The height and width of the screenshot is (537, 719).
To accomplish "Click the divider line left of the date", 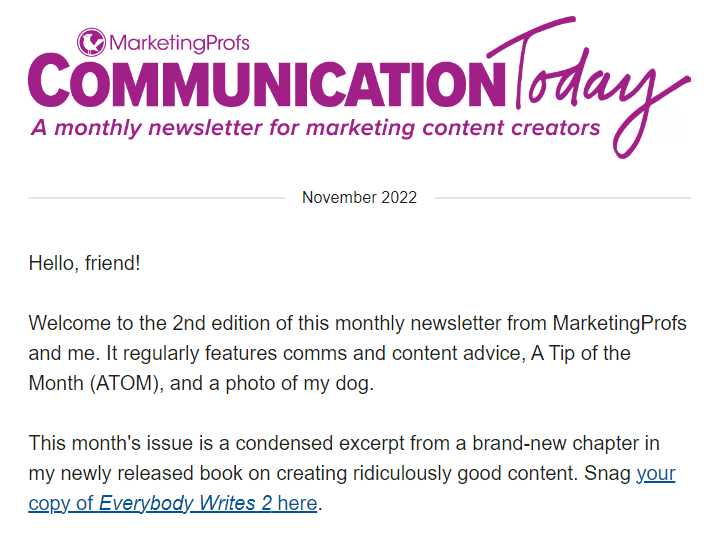I will pyautogui.click(x=156, y=198).
